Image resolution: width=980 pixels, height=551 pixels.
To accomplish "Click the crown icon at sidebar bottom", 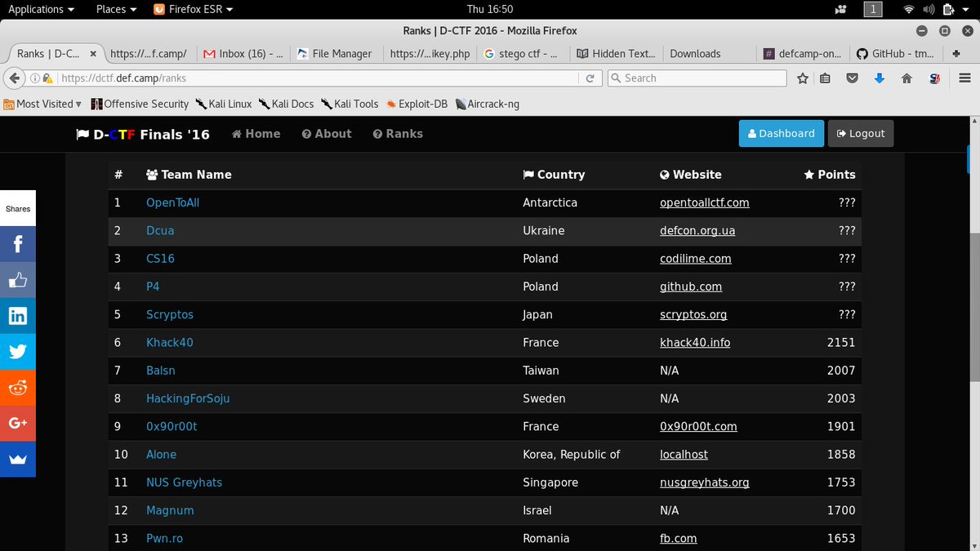I will pyautogui.click(x=17, y=459).
